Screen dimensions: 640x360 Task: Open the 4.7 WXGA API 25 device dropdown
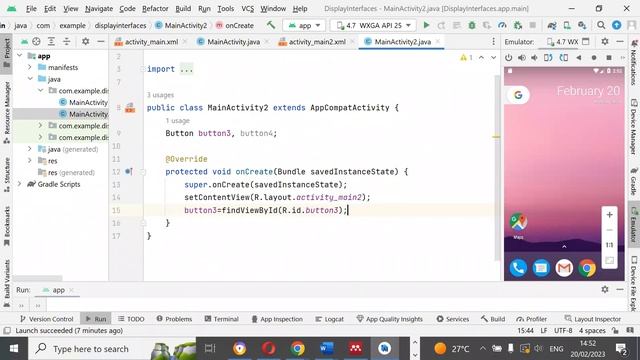coord(373,25)
